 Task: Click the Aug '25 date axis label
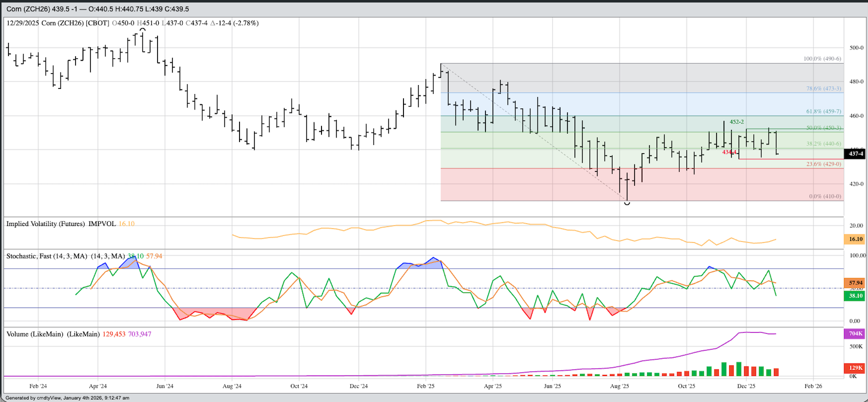(x=619, y=386)
